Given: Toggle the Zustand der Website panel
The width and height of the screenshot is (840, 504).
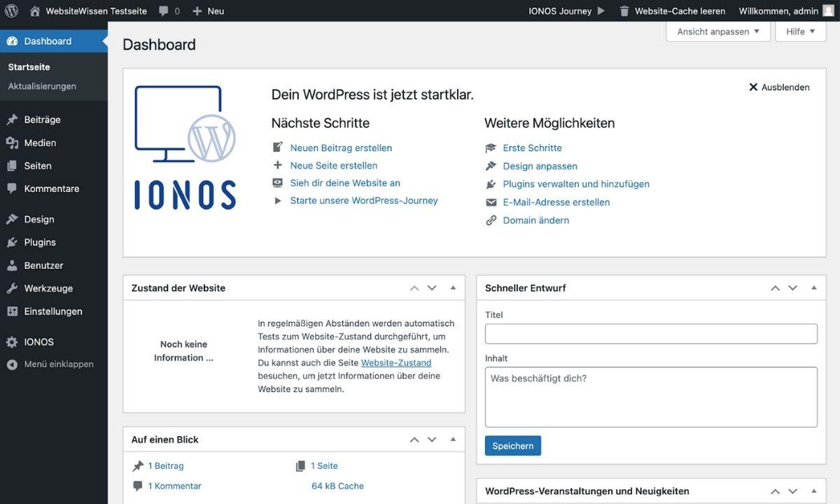Looking at the screenshot, I should [453, 288].
